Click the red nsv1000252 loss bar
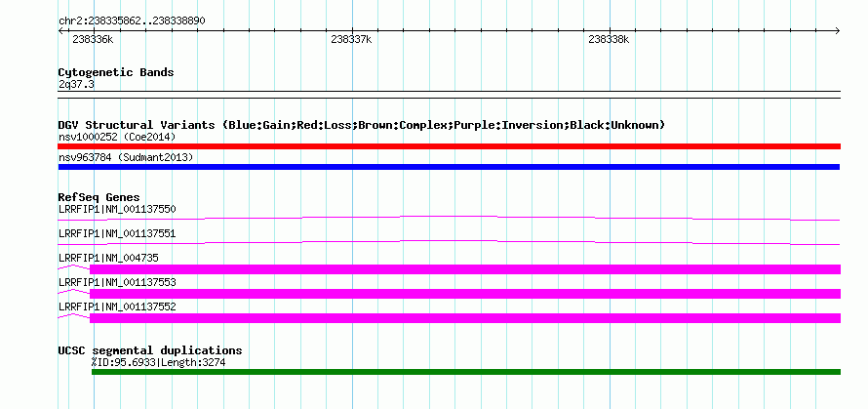 pyautogui.click(x=449, y=146)
